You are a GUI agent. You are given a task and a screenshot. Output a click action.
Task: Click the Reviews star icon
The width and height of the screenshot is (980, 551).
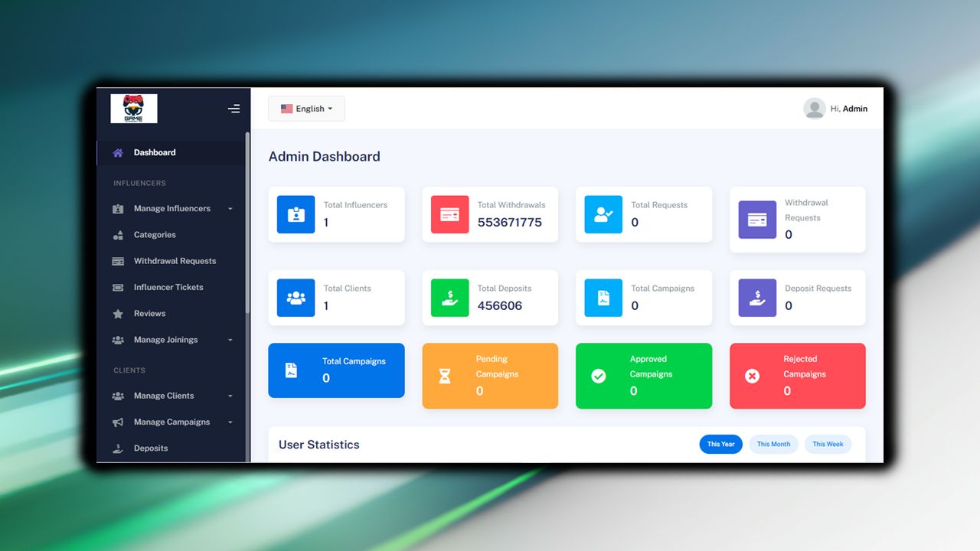(x=118, y=314)
